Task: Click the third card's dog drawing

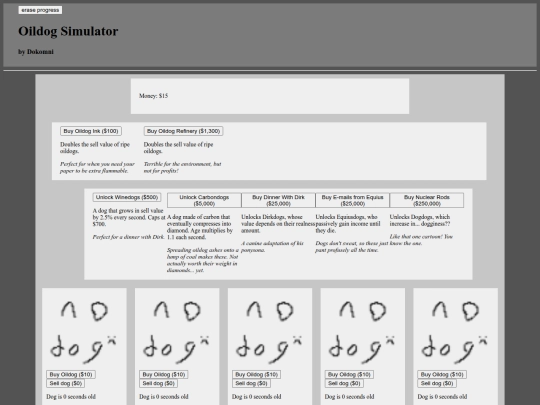Action: (x=270, y=331)
